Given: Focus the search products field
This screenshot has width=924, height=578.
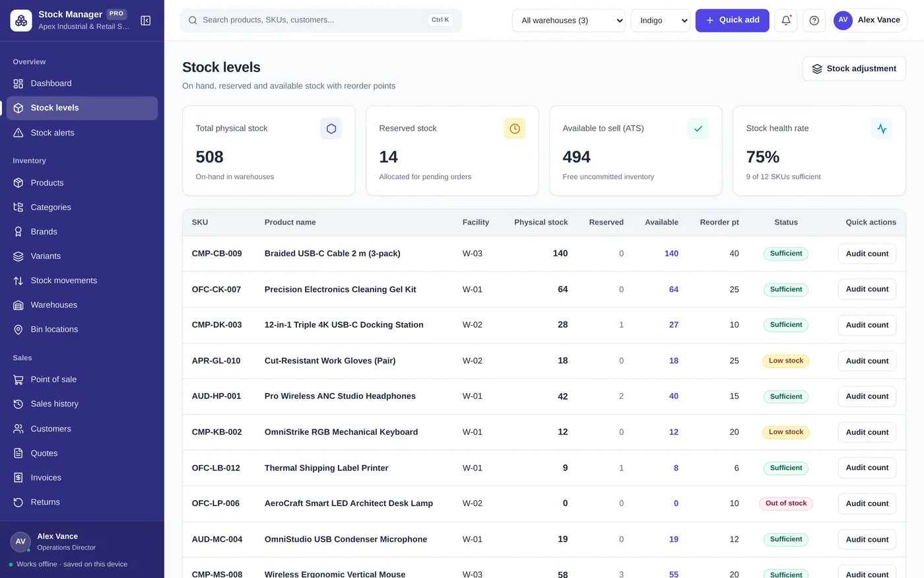Looking at the screenshot, I should click(321, 20).
